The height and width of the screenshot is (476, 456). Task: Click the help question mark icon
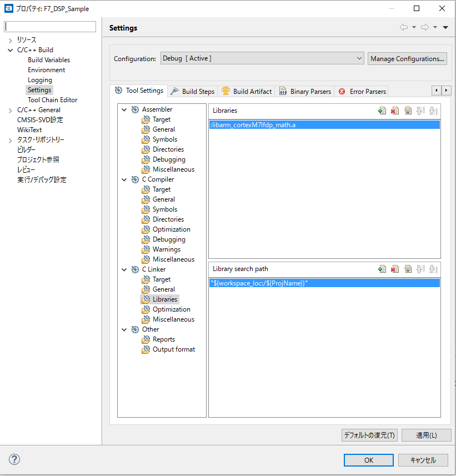14,459
